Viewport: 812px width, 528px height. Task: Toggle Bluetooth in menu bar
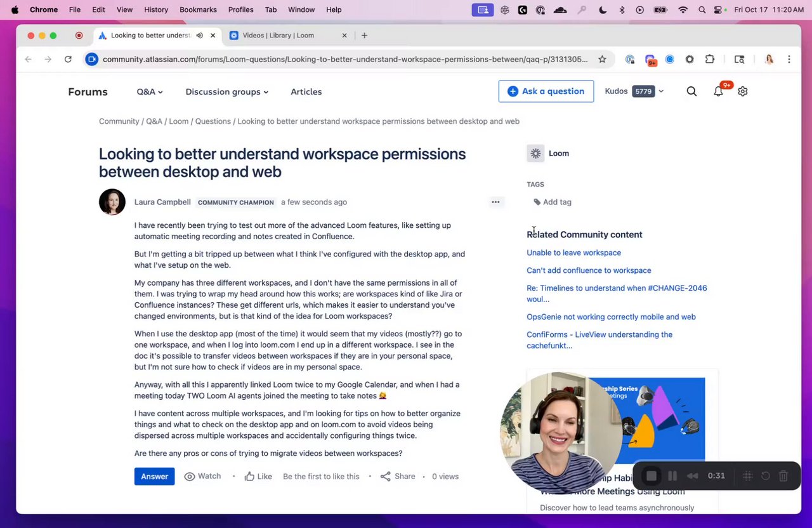pyautogui.click(x=622, y=10)
